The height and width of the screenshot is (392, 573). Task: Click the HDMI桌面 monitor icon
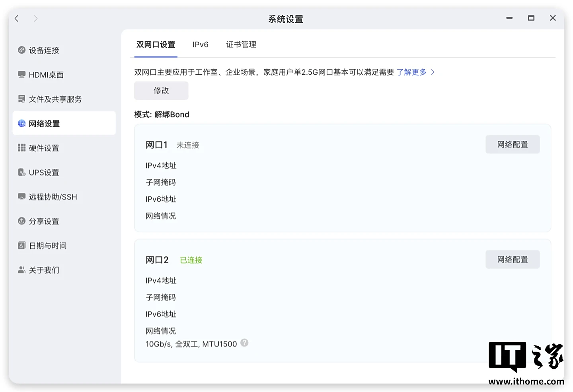[22, 74]
